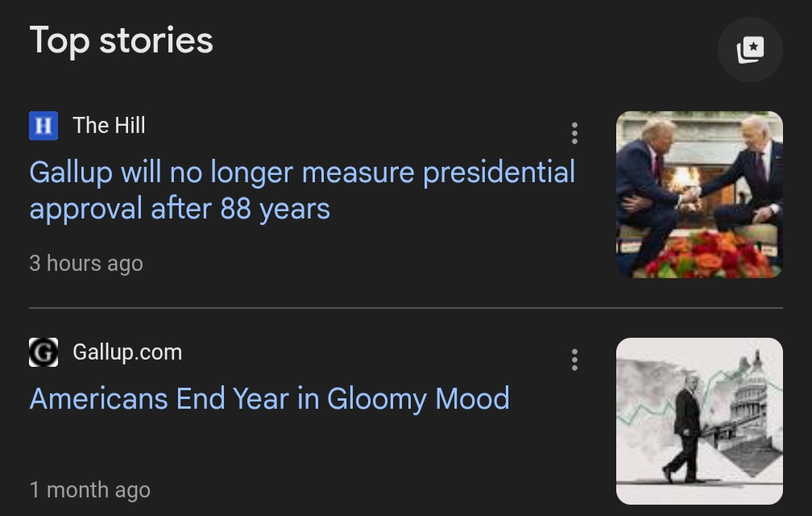Click the Gallup.com G favicon
The image size is (812, 516).
click(43, 352)
